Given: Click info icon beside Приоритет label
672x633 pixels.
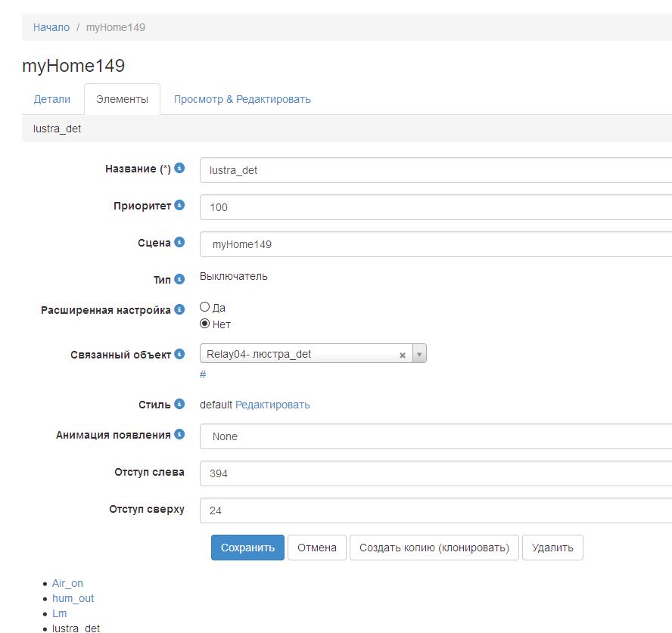Looking at the screenshot, I should [x=179, y=205].
